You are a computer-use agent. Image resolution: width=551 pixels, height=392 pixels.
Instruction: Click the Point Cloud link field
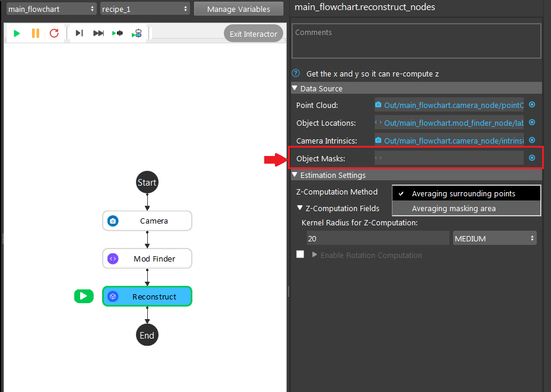coord(449,104)
